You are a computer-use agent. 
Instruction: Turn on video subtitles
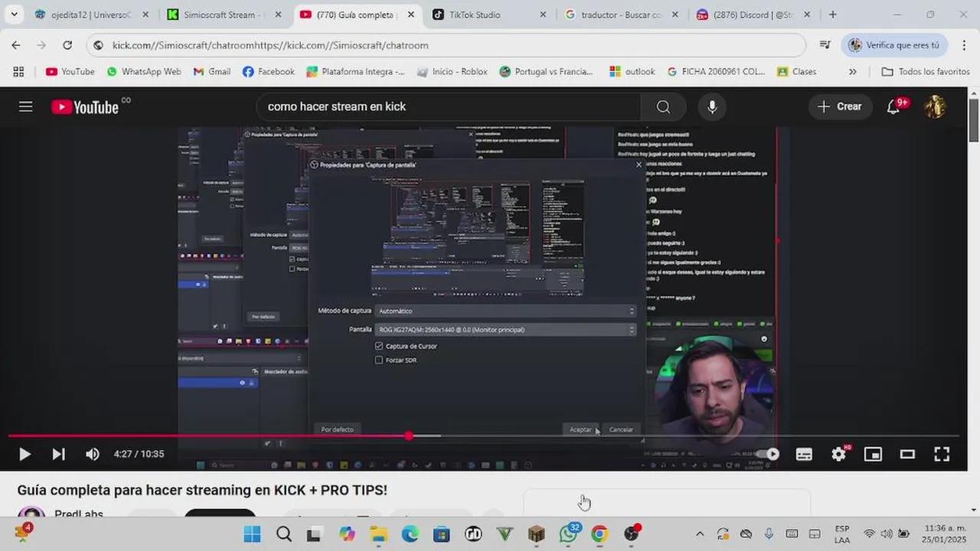(x=804, y=454)
